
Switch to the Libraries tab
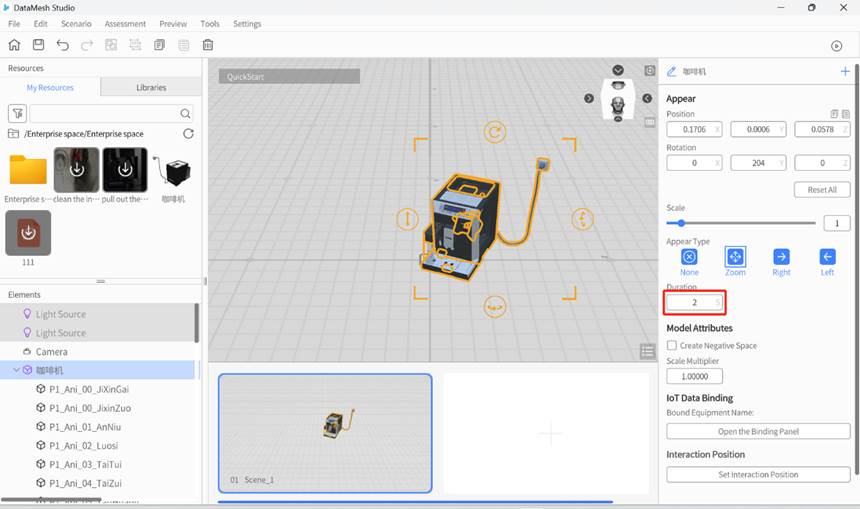(x=151, y=88)
